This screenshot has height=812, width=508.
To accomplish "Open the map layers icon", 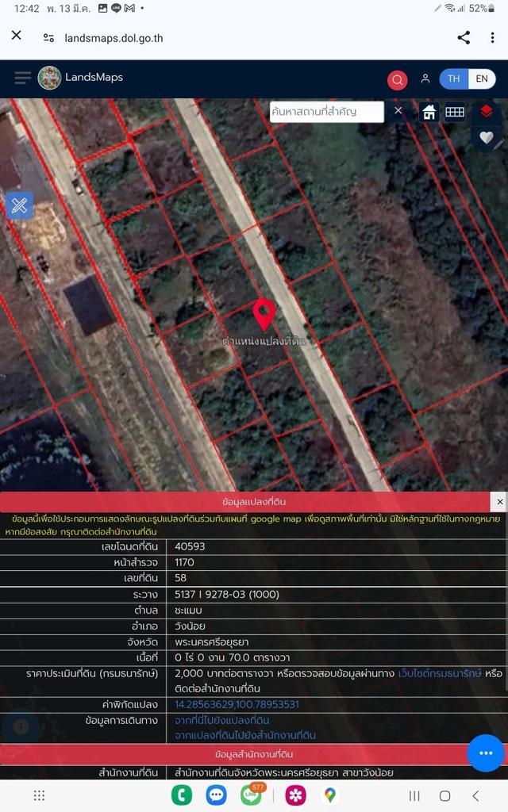I will 487,112.
